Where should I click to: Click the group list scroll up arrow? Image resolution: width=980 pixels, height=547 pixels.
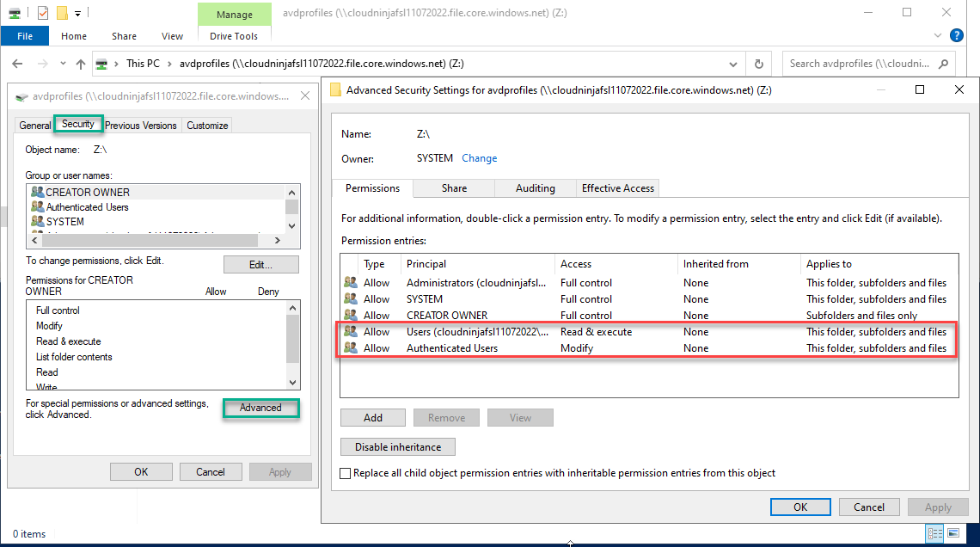tap(292, 192)
